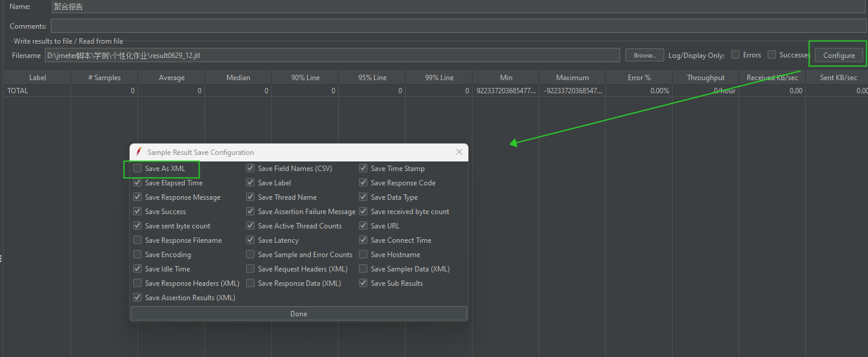Enable the Successes only checkbox
Image resolution: width=868 pixels, height=357 pixels.
tap(772, 55)
